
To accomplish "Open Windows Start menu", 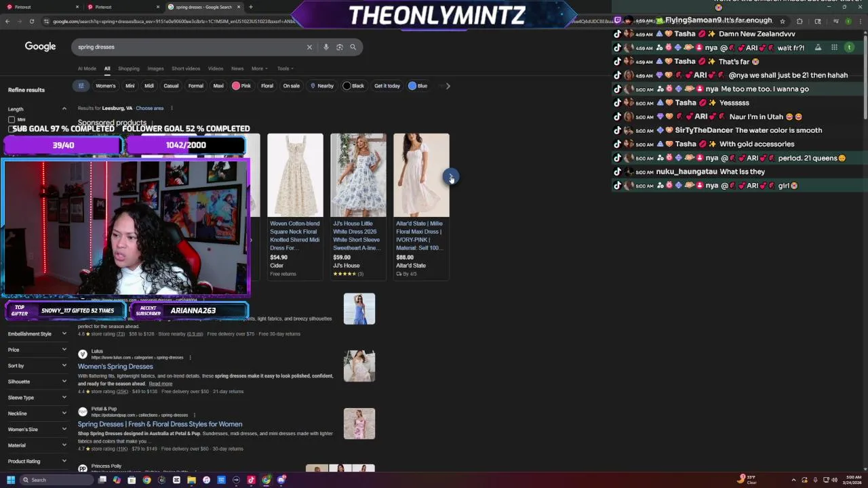I will 11,480.
